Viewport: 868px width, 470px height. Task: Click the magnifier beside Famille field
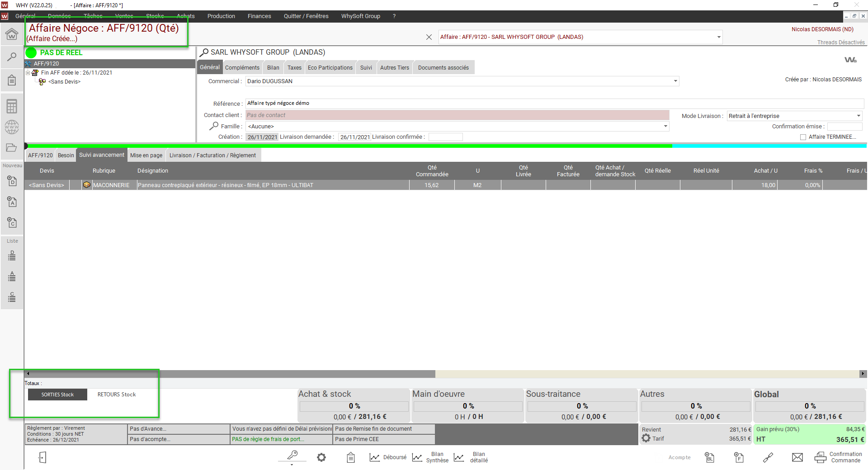(x=214, y=126)
